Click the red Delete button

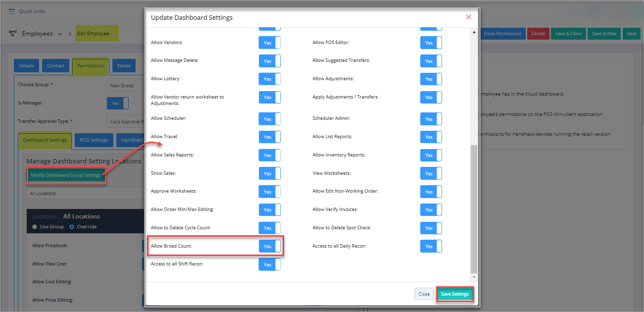[538, 34]
